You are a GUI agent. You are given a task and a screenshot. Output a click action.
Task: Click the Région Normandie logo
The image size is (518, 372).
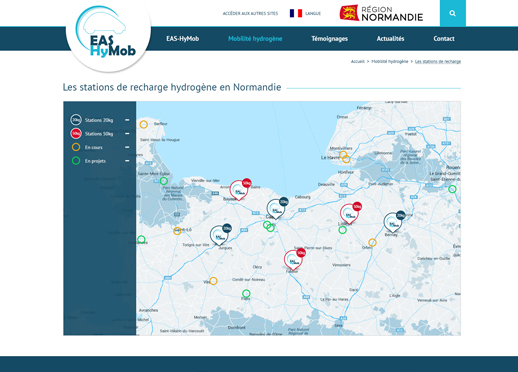pyautogui.click(x=381, y=13)
